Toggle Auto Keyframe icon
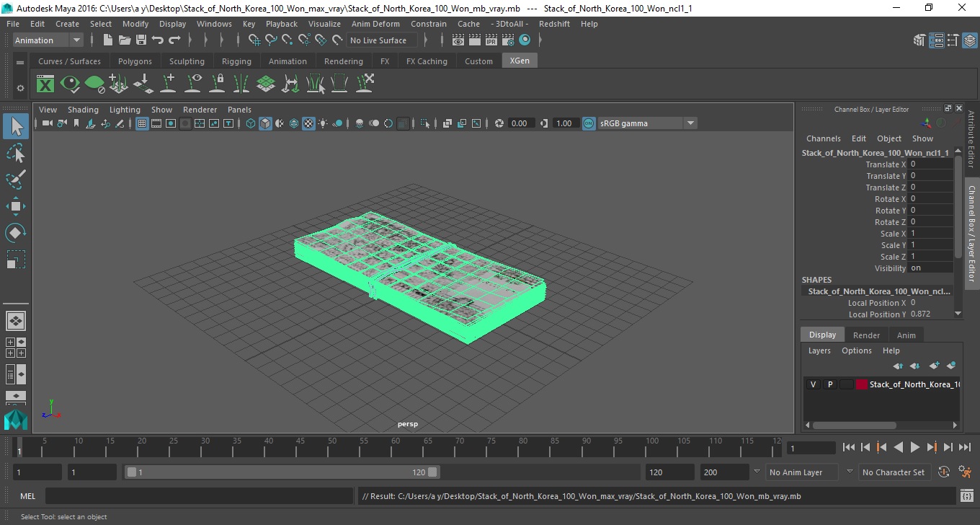Viewport: 980px width, 525px height. (x=944, y=472)
